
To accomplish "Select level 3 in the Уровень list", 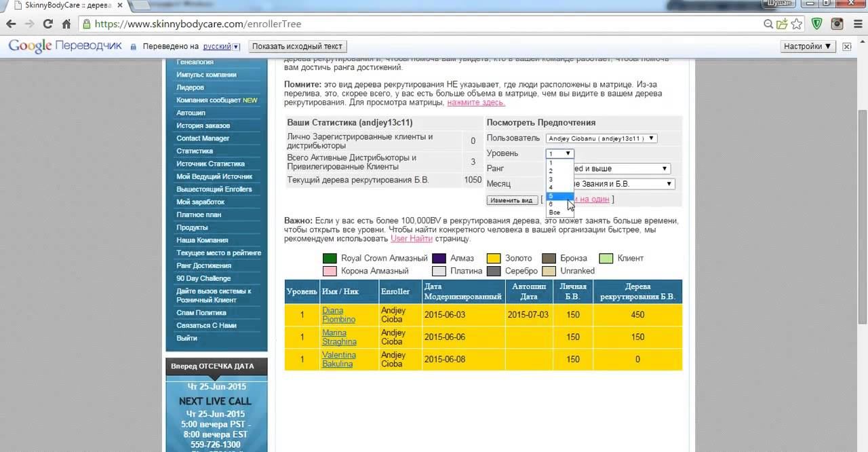I will click(x=560, y=179).
